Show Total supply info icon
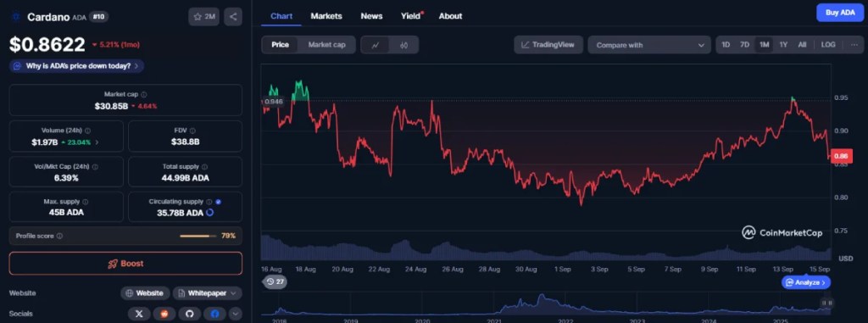868x323 pixels. tap(205, 166)
